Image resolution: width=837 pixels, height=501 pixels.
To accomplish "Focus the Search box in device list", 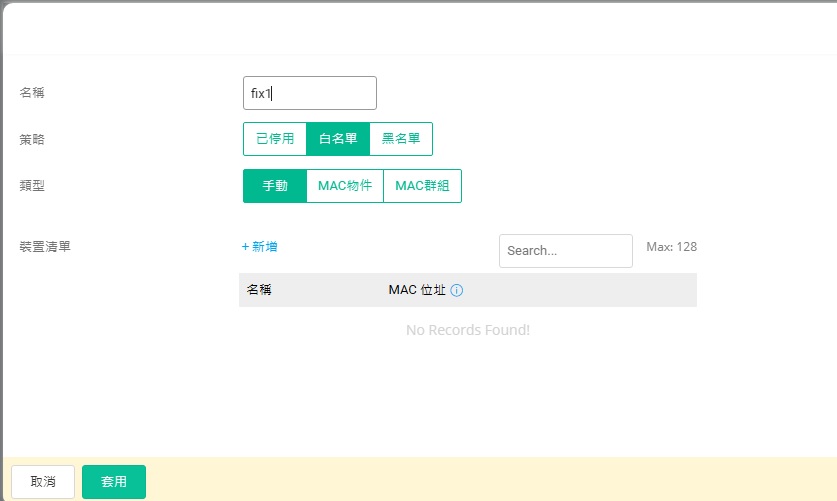I will click(x=565, y=251).
